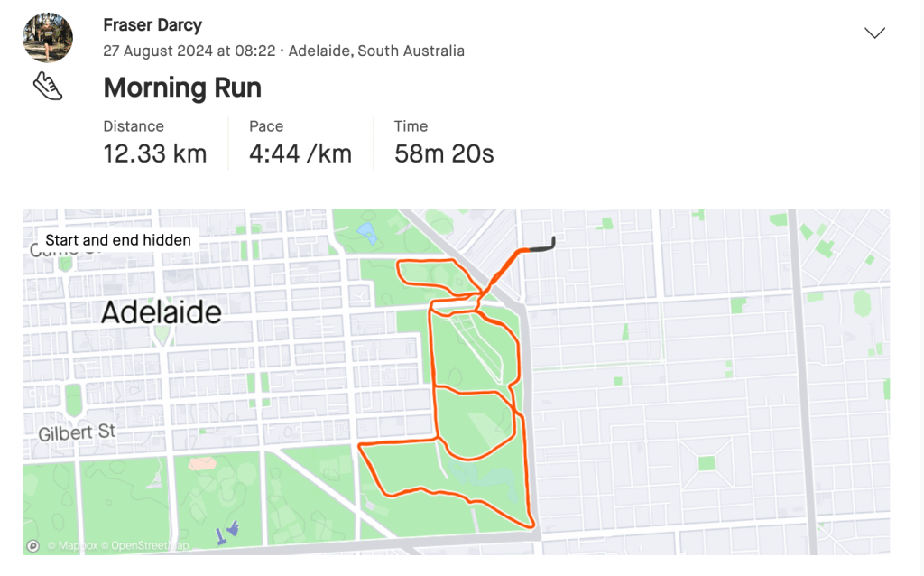Click the running shoe activity icon

48,87
